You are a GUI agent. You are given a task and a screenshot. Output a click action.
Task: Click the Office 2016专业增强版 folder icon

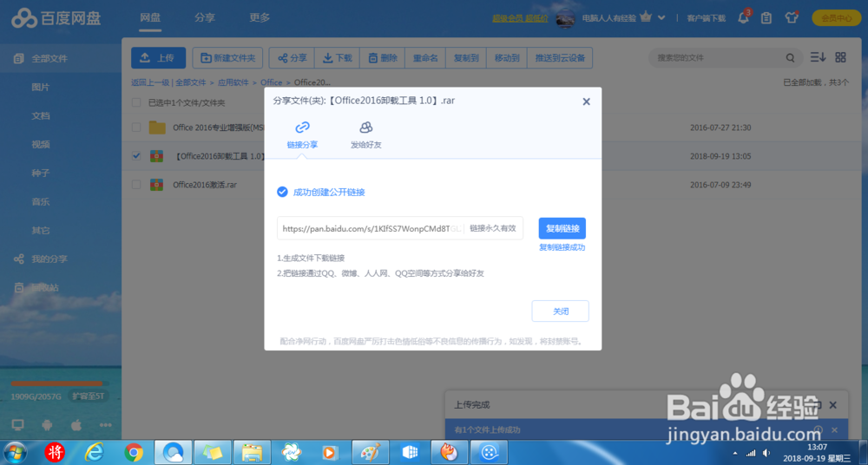[x=157, y=128]
